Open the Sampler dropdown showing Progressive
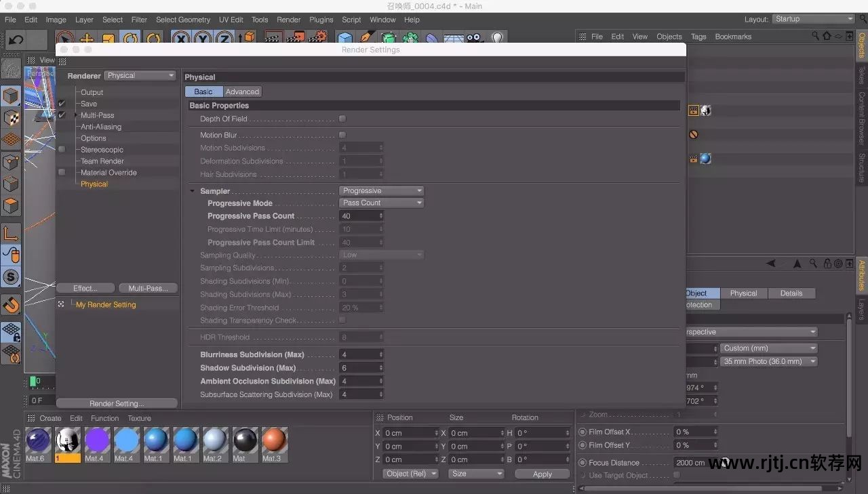868x494 pixels. pos(381,190)
